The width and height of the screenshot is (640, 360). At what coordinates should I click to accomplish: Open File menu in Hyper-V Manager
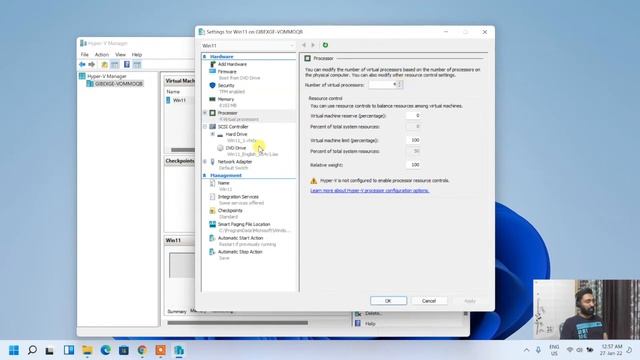tap(84, 54)
